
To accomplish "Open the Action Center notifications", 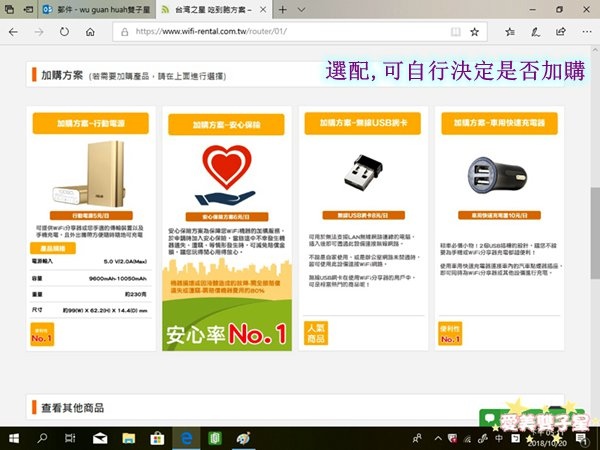I will click(582, 439).
